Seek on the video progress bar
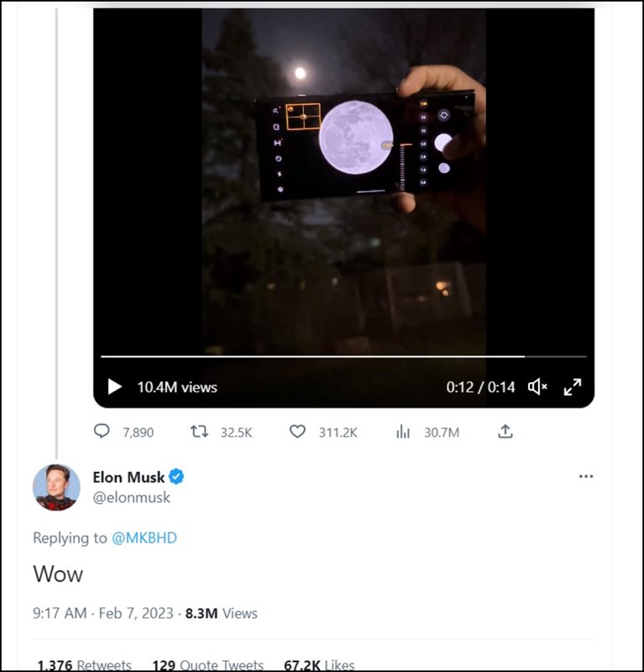Image resolution: width=644 pixels, height=672 pixels. [336, 357]
